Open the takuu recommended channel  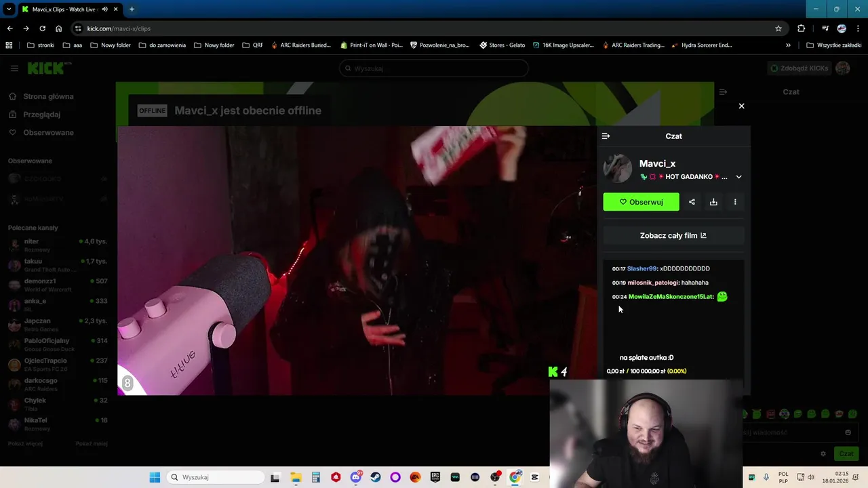point(58,264)
